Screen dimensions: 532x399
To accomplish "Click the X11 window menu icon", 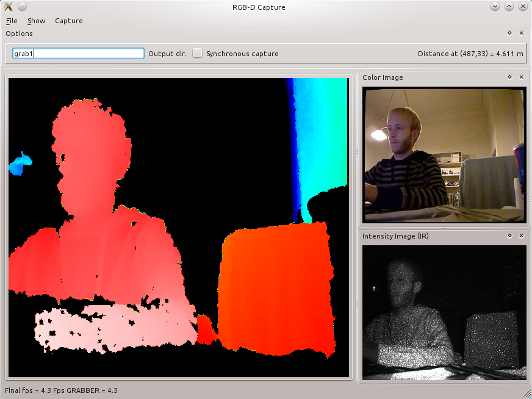I will (x=8, y=7).
